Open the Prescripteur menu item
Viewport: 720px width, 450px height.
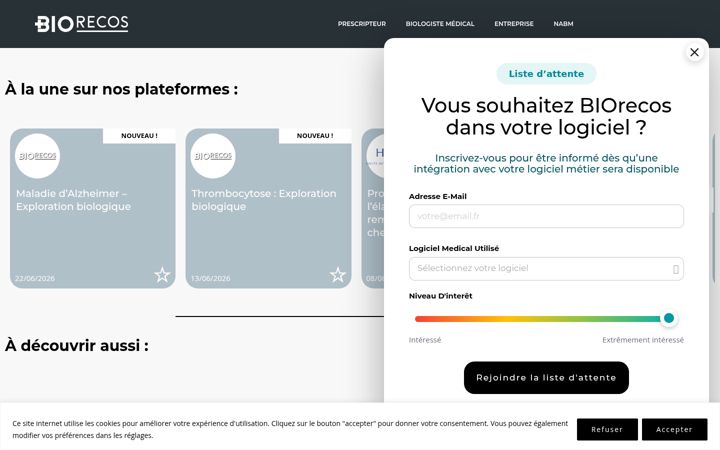[x=362, y=24]
